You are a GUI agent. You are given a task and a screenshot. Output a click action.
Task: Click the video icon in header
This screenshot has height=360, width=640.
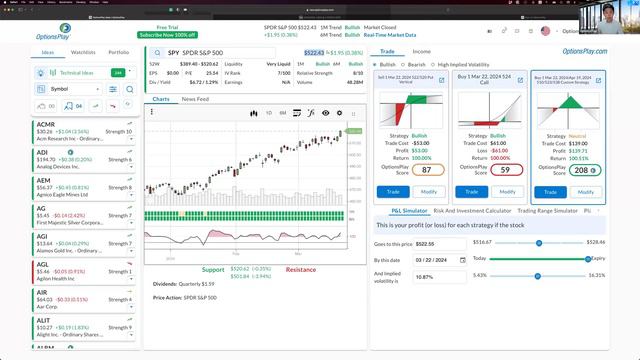[489, 31]
